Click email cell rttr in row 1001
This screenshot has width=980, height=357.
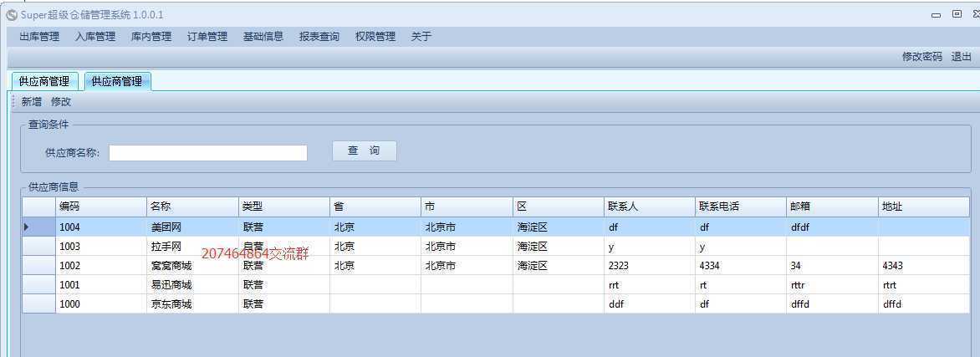click(x=833, y=285)
